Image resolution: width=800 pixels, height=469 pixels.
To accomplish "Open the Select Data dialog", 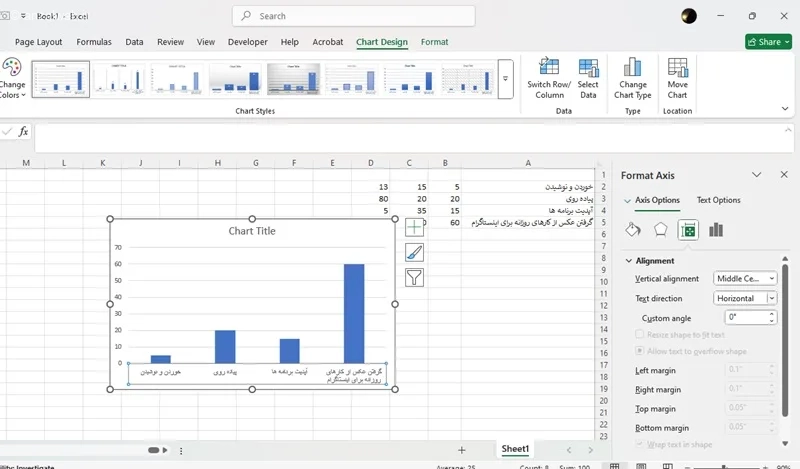I will 588,68.
